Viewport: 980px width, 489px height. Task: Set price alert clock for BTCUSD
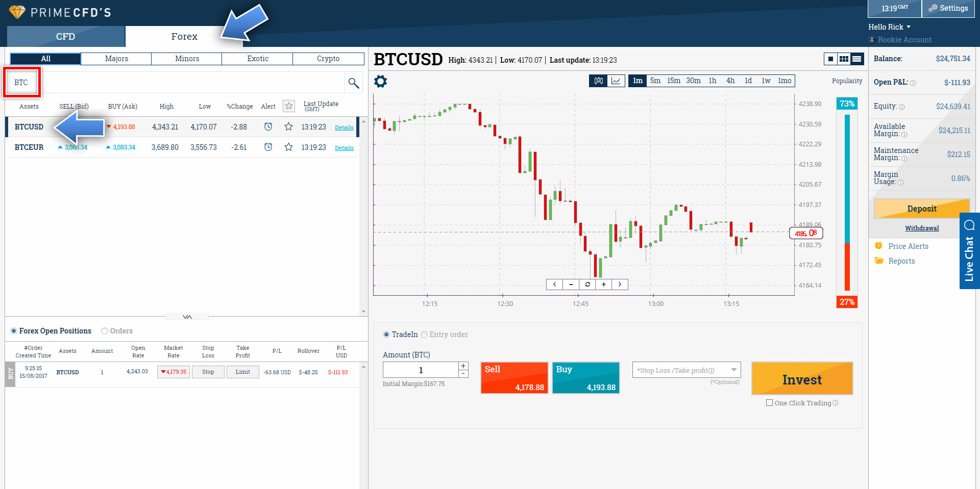coord(268,126)
